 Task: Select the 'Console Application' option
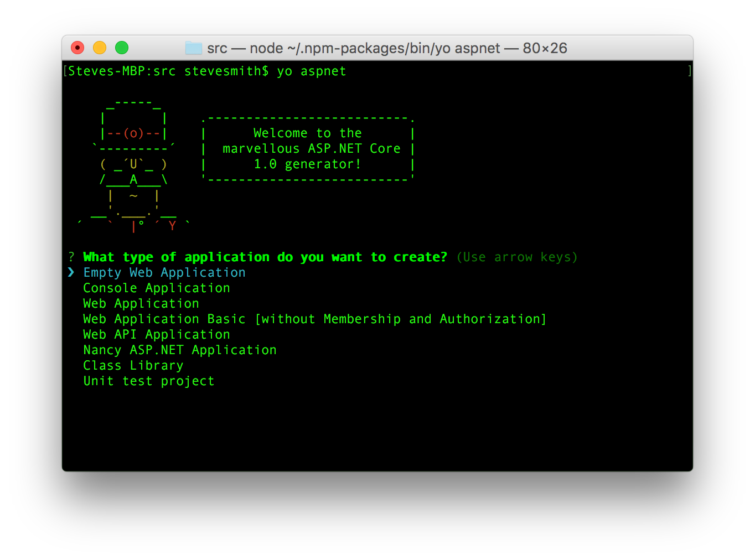point(157,288)
